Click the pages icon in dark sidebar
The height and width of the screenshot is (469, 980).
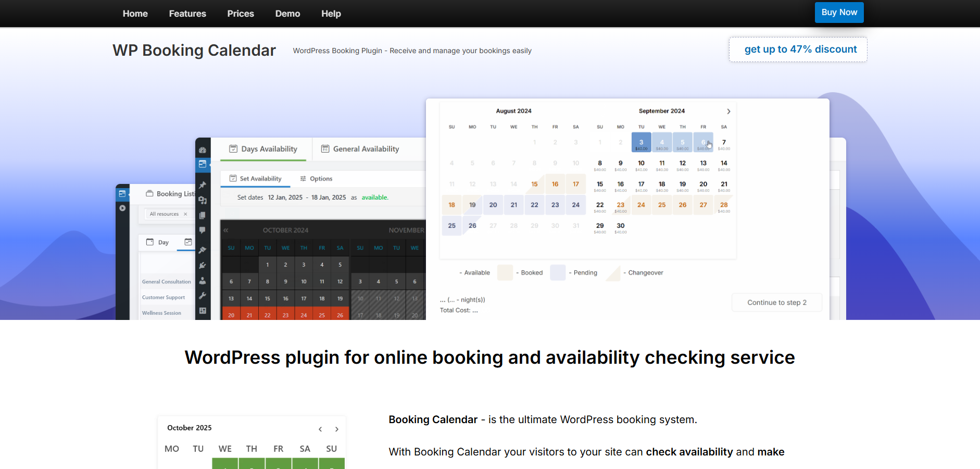(x=203, y=215)
